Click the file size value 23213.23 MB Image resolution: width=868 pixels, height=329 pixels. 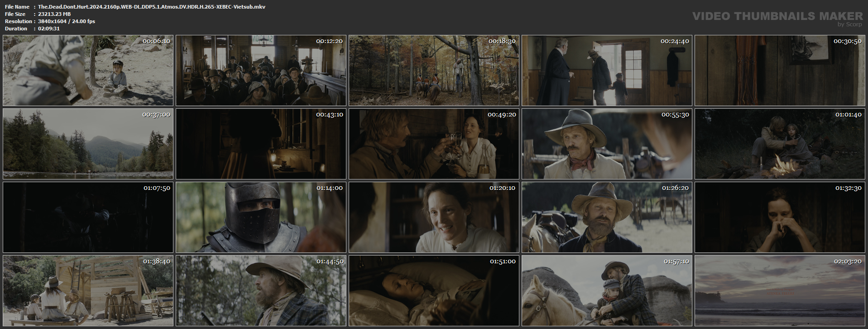[54, 14]
